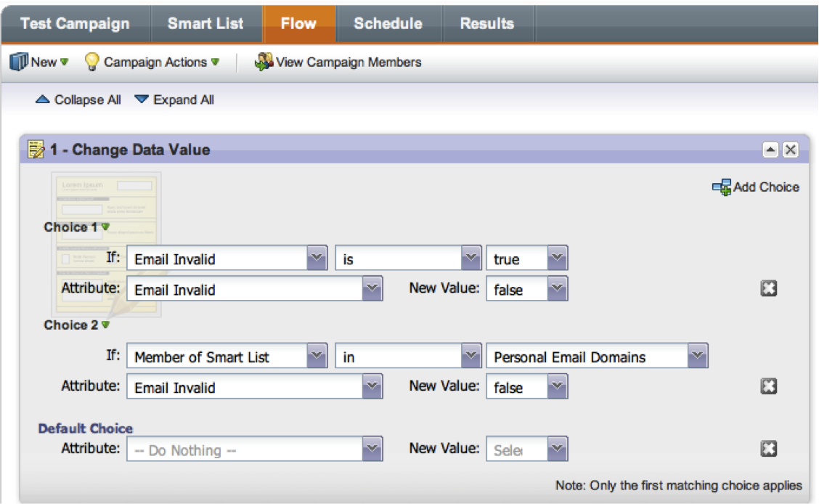Open the Schedule tab
Viewport: 819px width, 504px height.
tap(388, 23)
